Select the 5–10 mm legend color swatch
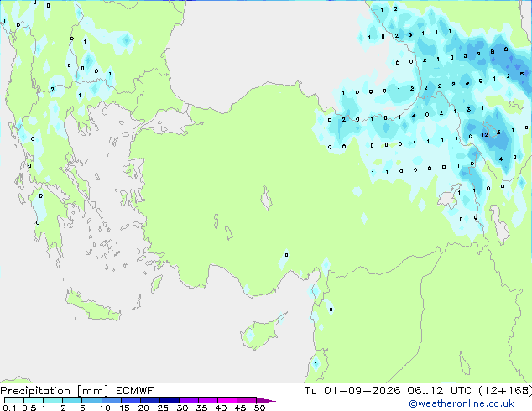 91,400
